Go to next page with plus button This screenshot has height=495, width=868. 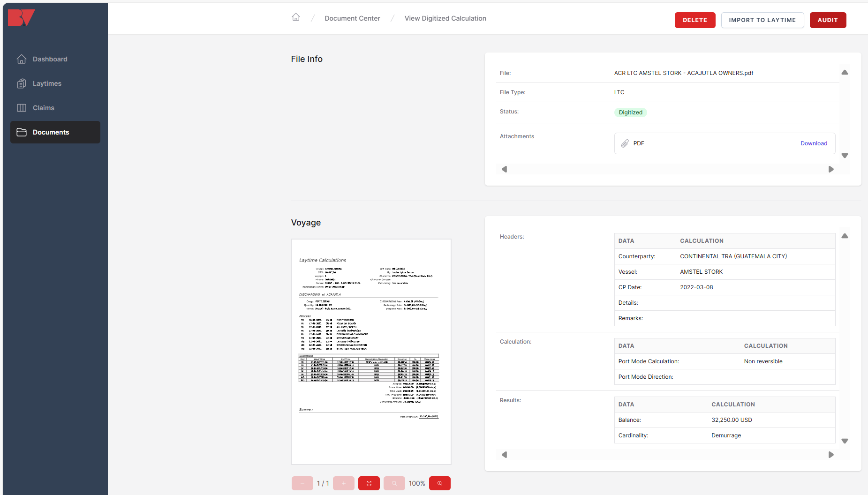tap(344, 483)
